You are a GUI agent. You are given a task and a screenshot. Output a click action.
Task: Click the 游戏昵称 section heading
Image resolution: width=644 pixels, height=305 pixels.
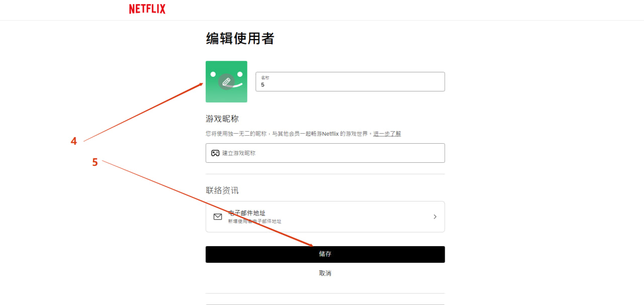222,119
